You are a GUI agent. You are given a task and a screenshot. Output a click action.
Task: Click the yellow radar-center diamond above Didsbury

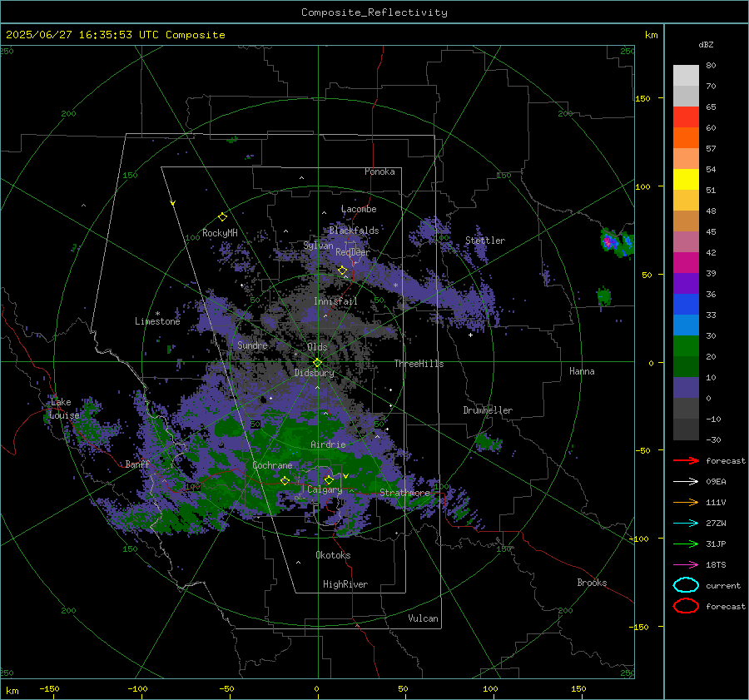tap(318, 362)
